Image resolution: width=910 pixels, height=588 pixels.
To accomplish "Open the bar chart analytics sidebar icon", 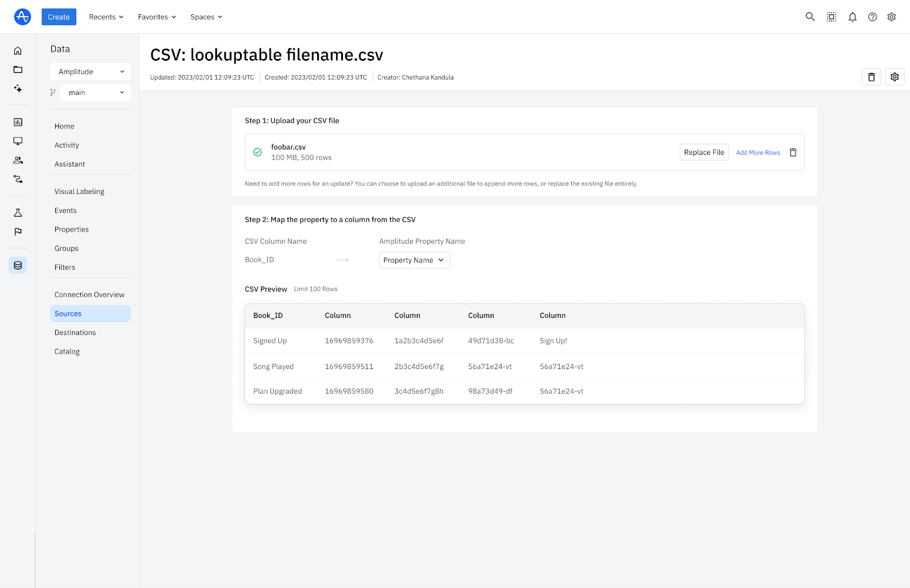I will coord(18,122).
